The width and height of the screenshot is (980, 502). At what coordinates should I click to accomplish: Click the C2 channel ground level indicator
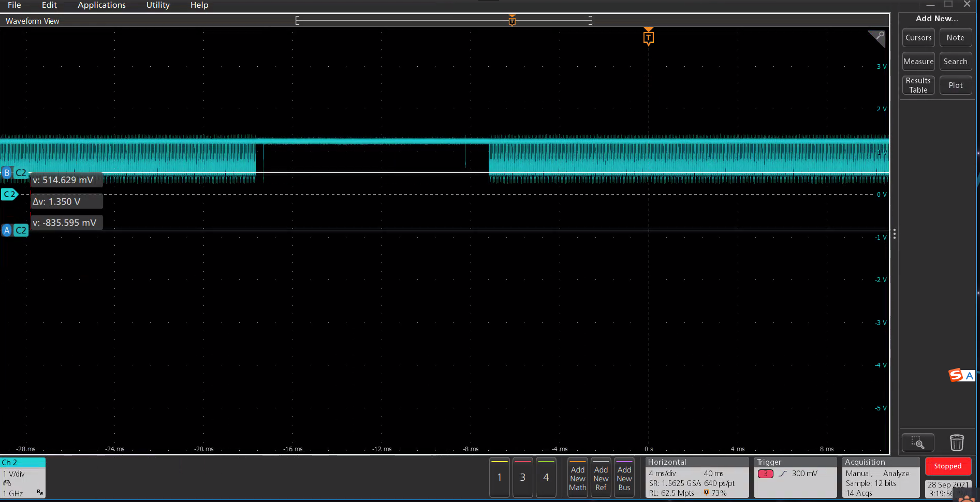9,195
